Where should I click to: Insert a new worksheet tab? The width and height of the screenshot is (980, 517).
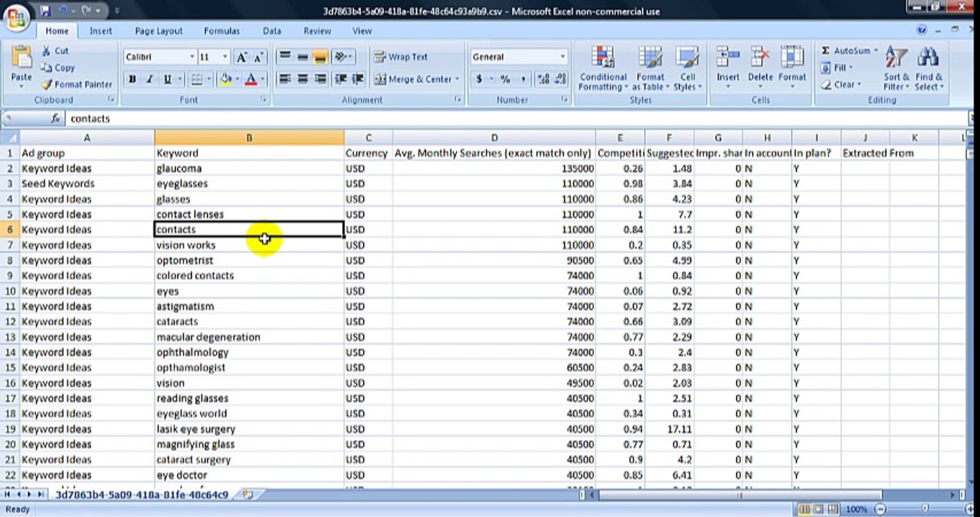[x=248, y=494]
